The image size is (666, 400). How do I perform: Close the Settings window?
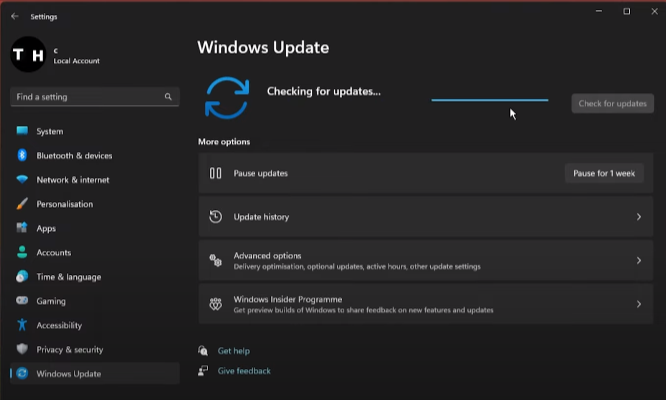(x=654, y=11)
